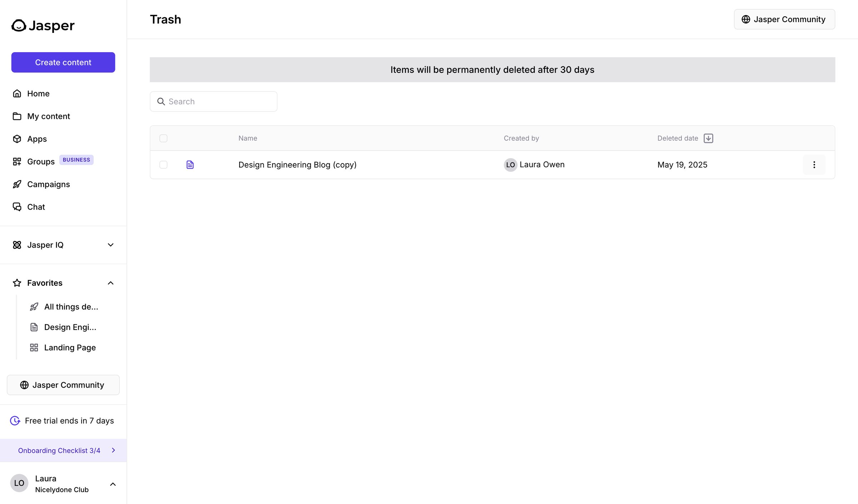The height and width of the screenshot is (504, 858).
Task: Click the document icon in trash row
Action: point(190,165)
